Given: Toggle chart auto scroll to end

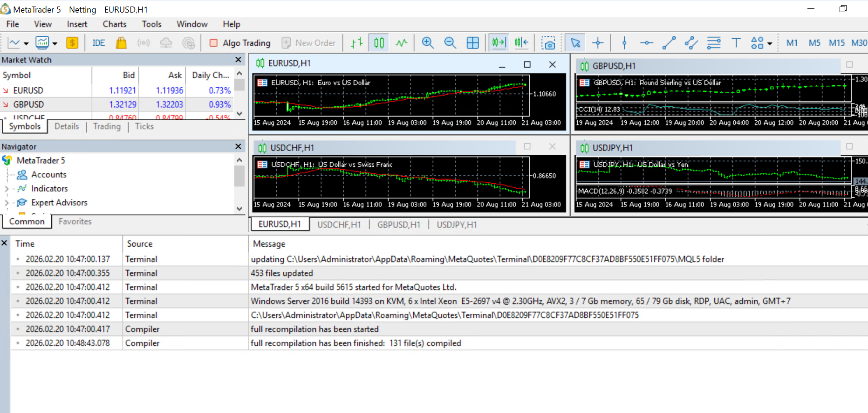Looking at the screenshot, I should point(499,43).
